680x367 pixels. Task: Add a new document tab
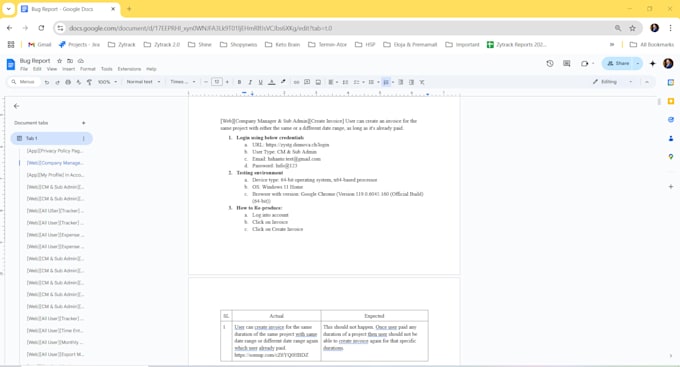(84, 123)
